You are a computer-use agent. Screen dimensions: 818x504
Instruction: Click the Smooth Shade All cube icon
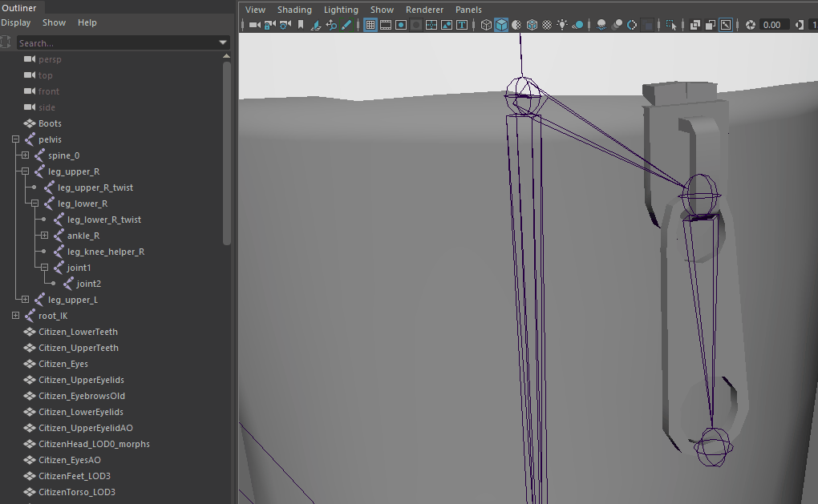(x=501, y=25)
